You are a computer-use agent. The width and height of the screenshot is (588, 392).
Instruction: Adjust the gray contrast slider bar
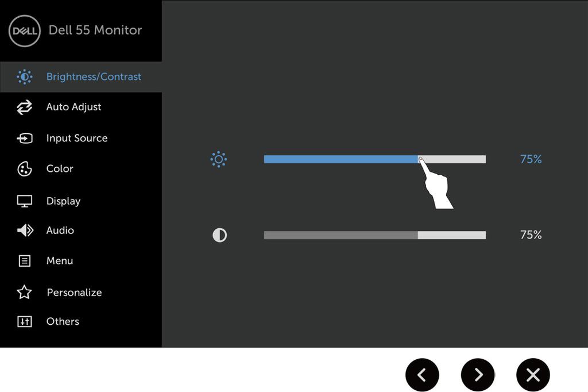click(375, 235)
